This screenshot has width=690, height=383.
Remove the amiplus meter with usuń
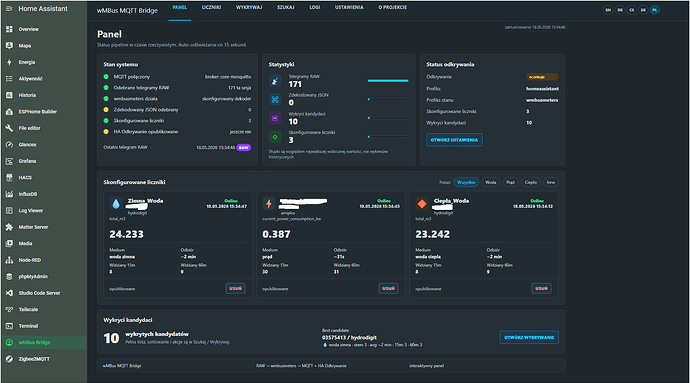(x=389, y=288)
